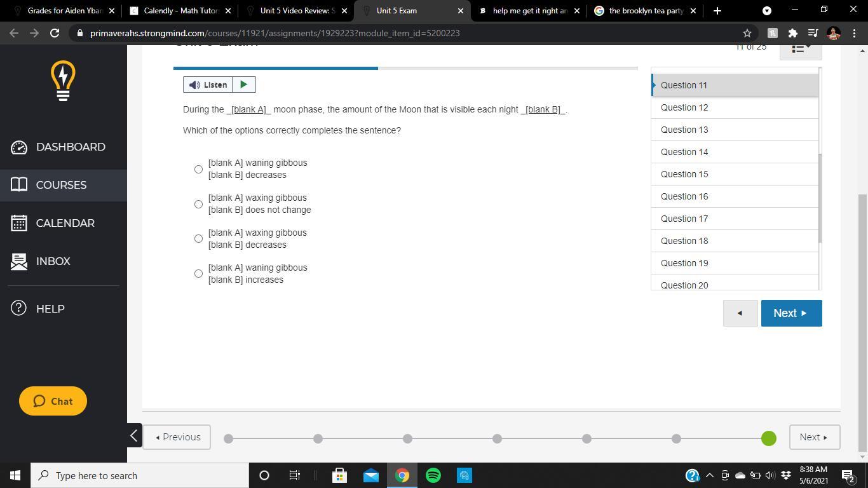868x488 pixels.
Task: Open Task View on the taskbar
Action: click(x=295, y=475)
